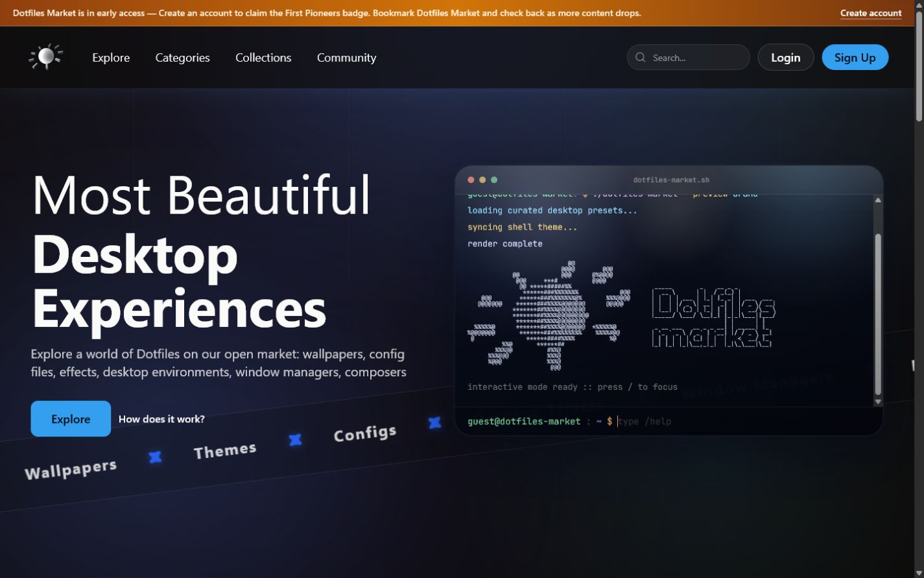Click terminal scrollbar down arrow
This screenshot has width=924, height=578.
tap(878, 402)
